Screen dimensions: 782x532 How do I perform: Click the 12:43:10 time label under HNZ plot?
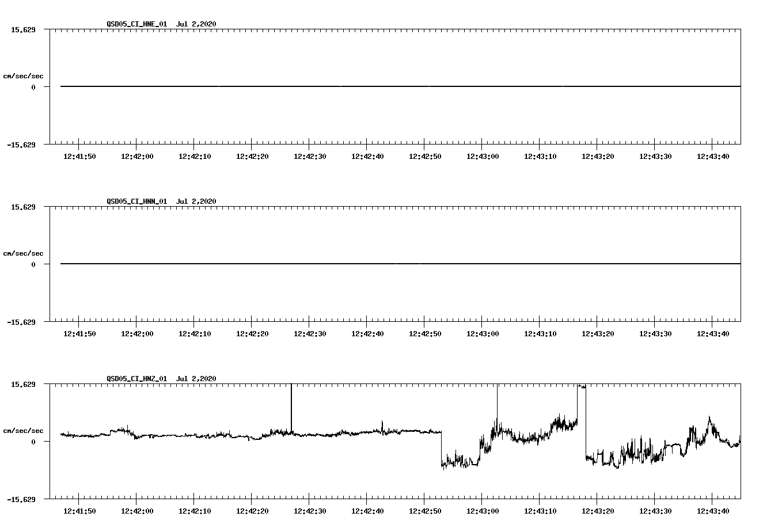[540, 511]
